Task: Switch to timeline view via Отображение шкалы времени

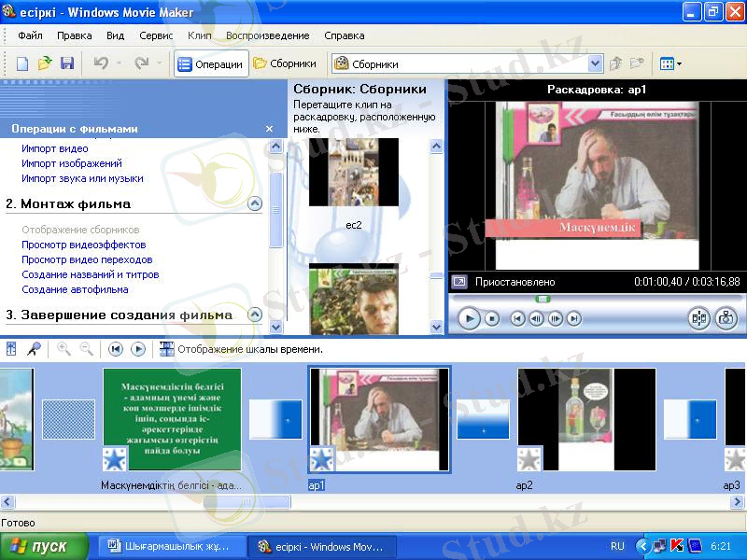Action: pos(242,349)
